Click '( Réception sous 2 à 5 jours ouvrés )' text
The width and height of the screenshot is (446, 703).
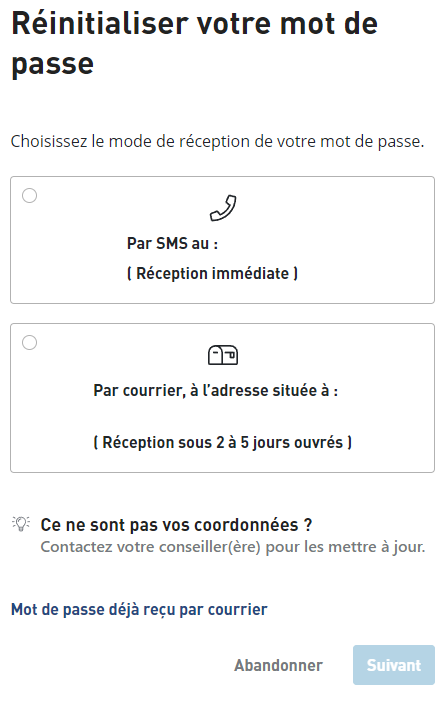click(x=223, y=443)
